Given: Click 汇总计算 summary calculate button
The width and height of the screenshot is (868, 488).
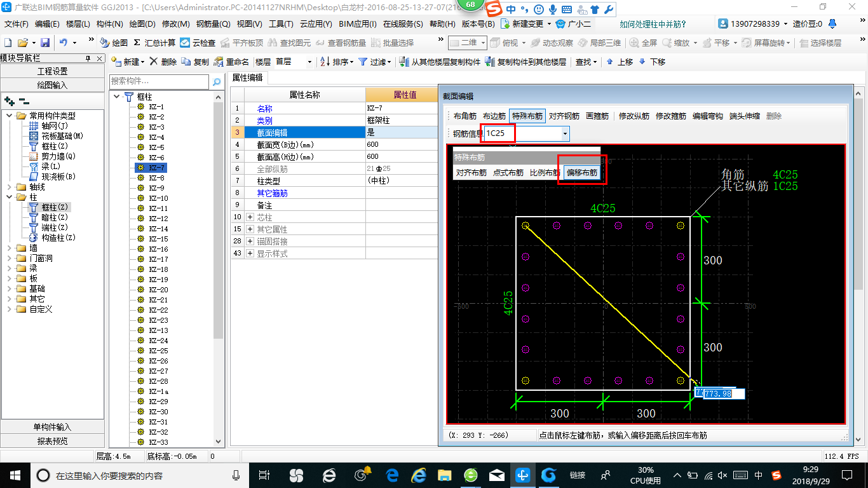Looking at the screenshot, I should click(x=154, y=43).
